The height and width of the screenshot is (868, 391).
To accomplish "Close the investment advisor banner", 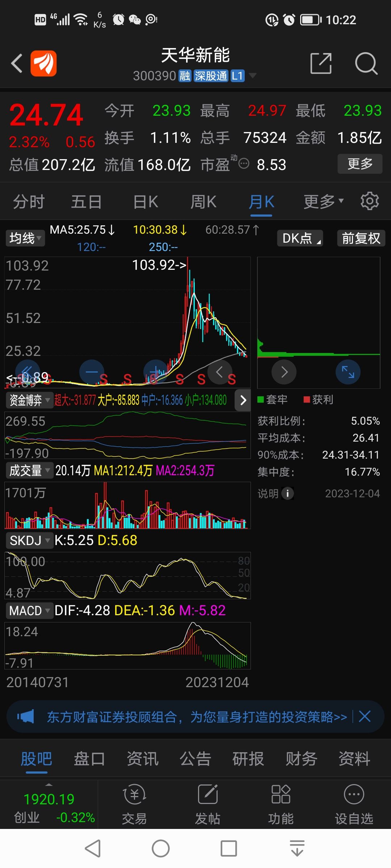I will (365, 716).
